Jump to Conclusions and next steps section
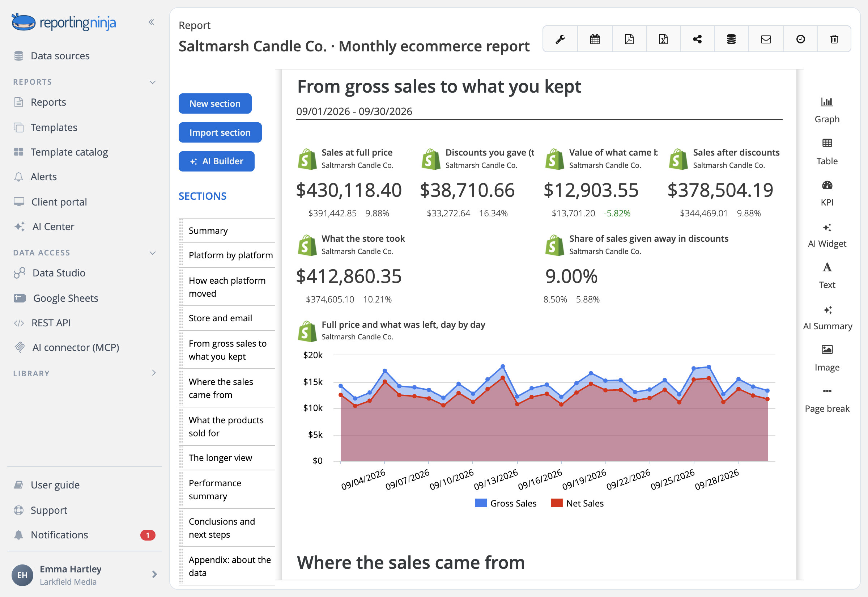Screen dimensions: 868x597 pos(227,528)
